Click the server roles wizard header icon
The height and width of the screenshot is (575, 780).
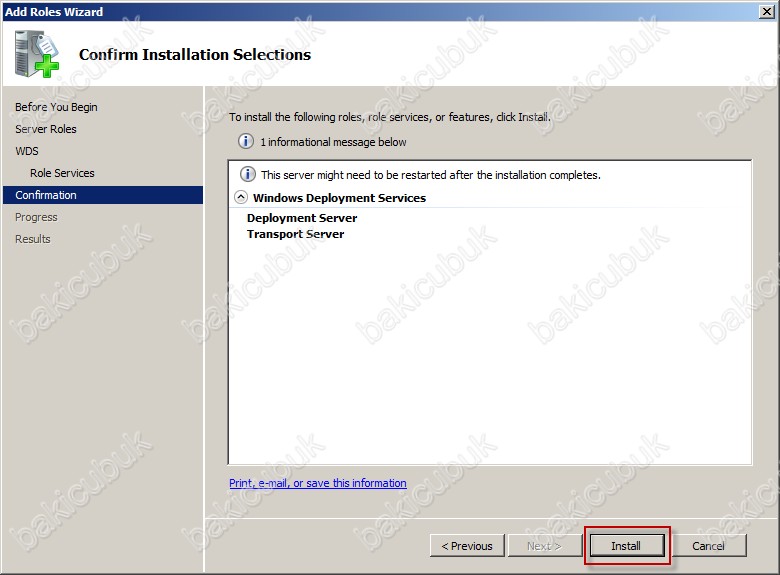click(x=37, y=54)
